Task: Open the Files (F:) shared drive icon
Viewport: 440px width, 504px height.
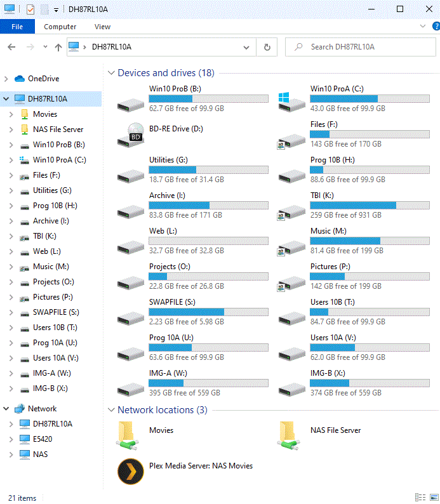Action: [x=291, y=142]
